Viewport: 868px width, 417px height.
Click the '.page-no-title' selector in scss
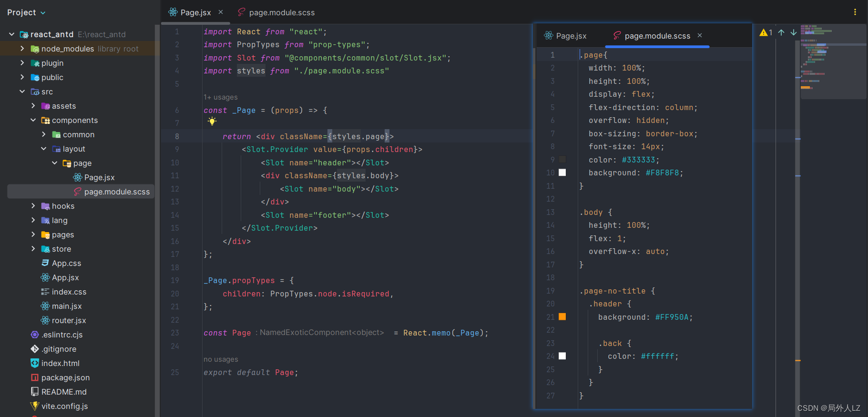coord(613,291)
